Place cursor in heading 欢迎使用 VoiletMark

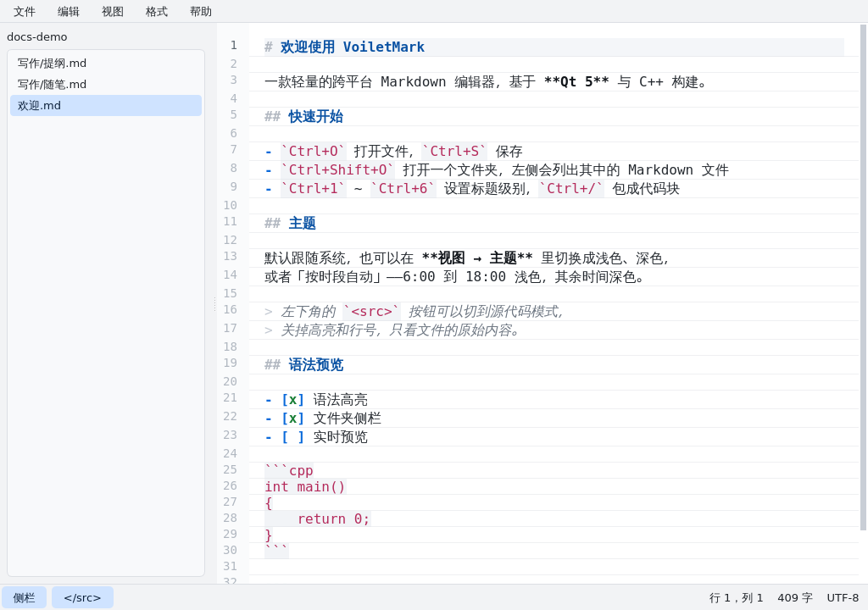(353, 47)
